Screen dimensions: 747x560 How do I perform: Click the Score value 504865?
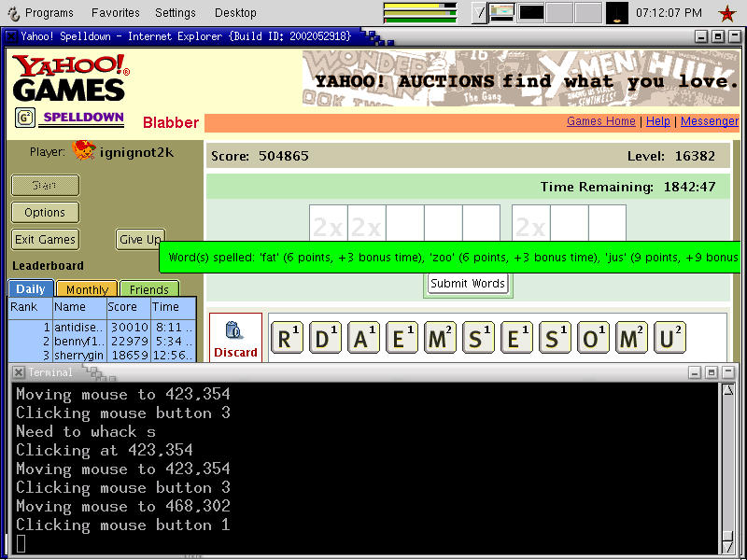284,156
